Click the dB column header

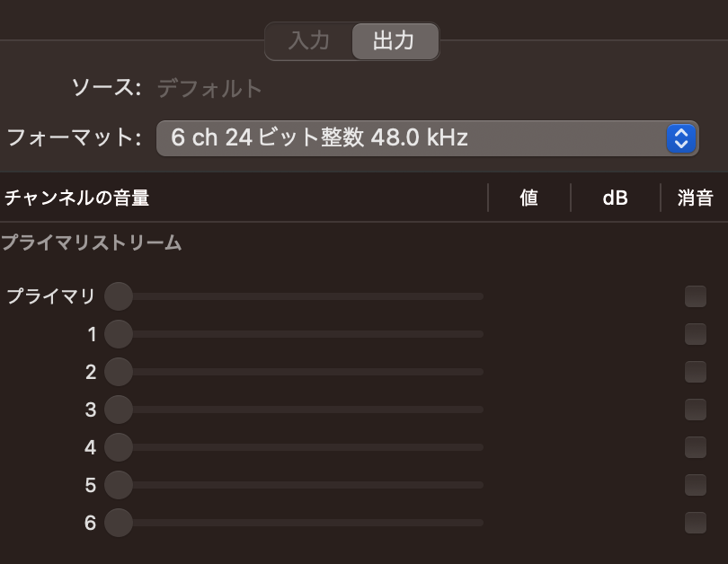point(615,198)
